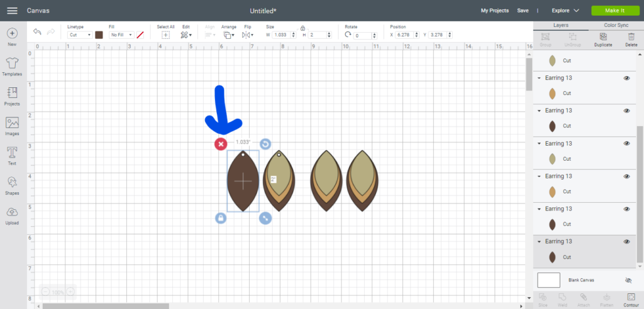Create a New project from sidebar

(x=12, y=37)
